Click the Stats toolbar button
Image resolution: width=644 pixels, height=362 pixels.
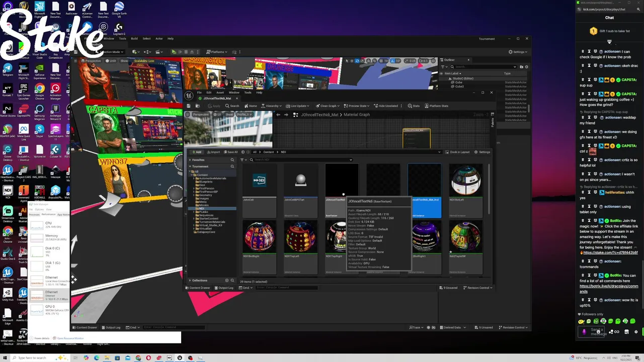(414, 106)
